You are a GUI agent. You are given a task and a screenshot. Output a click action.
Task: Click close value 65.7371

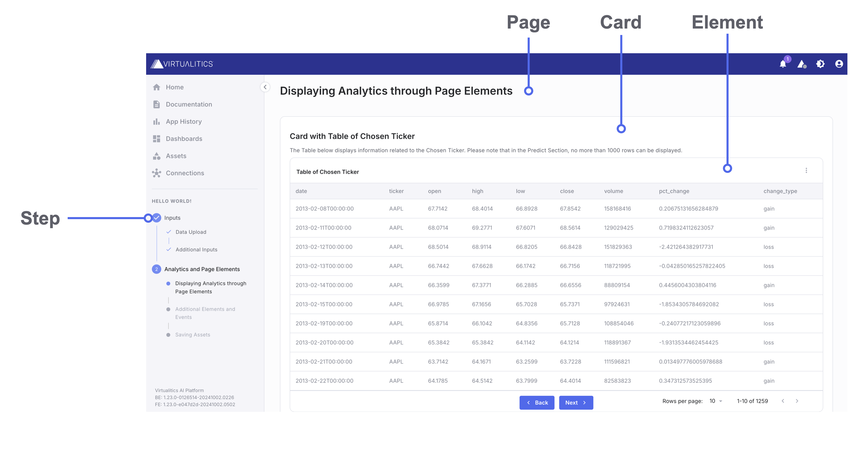click(x=570, y=304)
